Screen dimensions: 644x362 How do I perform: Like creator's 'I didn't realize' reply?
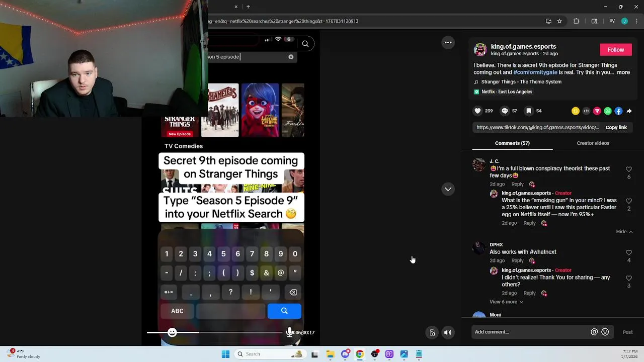pos(629,279)
